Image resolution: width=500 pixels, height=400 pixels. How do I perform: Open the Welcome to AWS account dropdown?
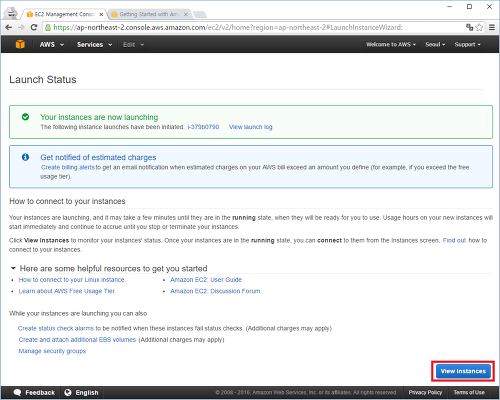pos(391,44)
